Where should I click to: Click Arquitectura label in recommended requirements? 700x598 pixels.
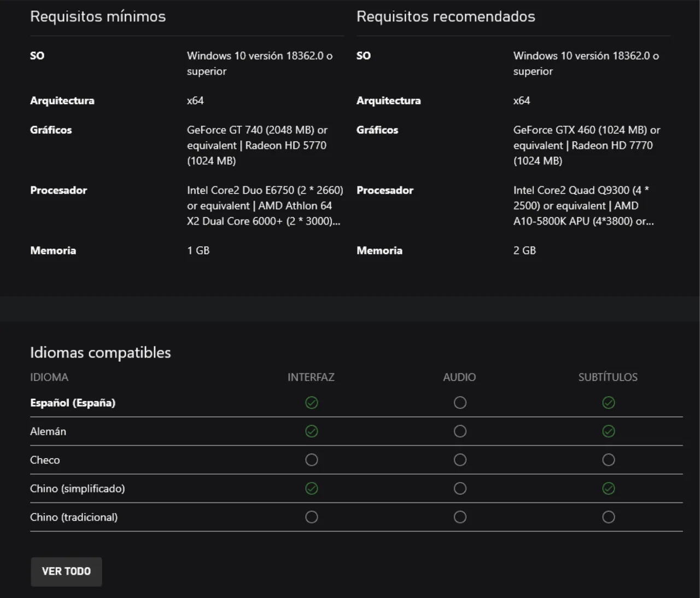[x=389, y=101]
